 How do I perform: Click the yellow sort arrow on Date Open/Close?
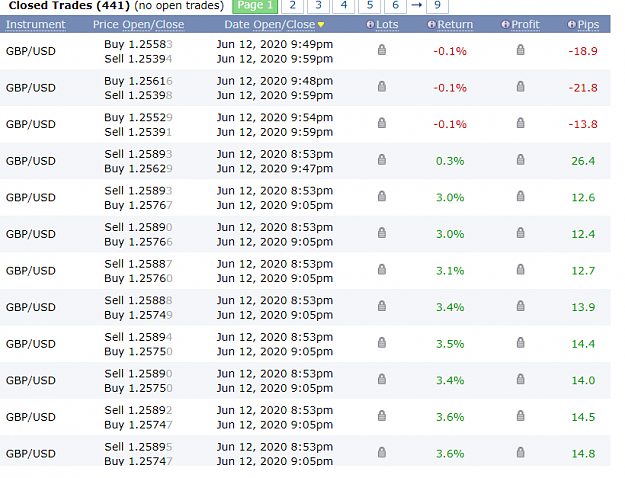point(321,25)
